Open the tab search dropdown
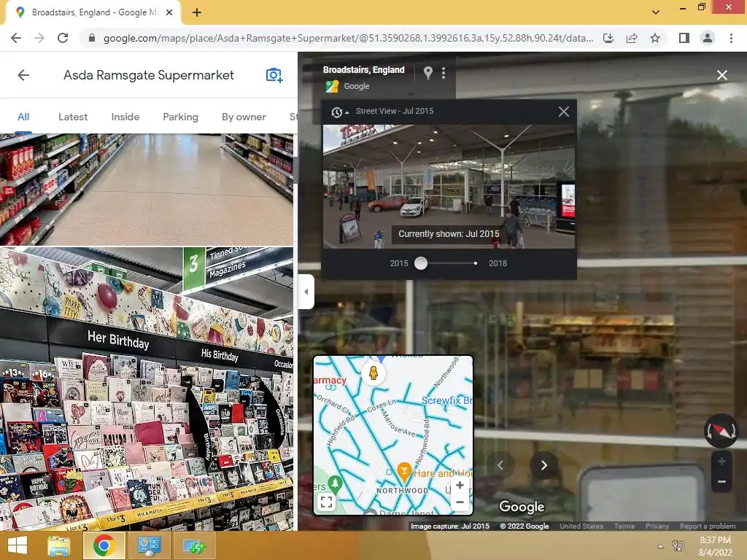Screen dimensions: 747x560 point(656,12)
